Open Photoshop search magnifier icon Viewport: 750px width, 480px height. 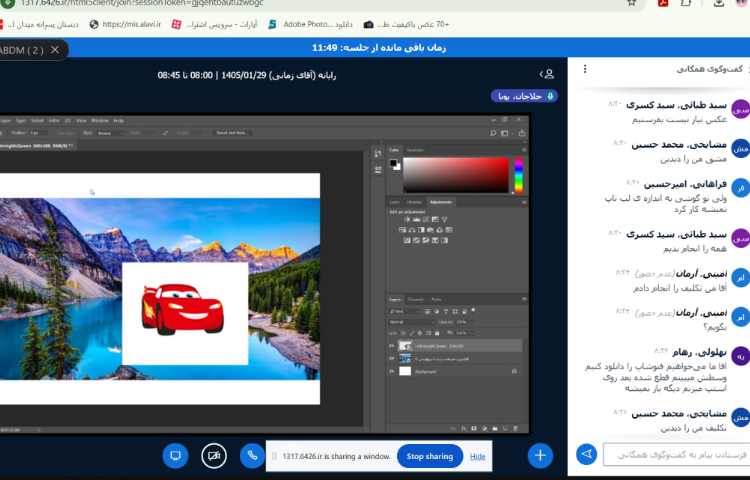tap(493, 133)
